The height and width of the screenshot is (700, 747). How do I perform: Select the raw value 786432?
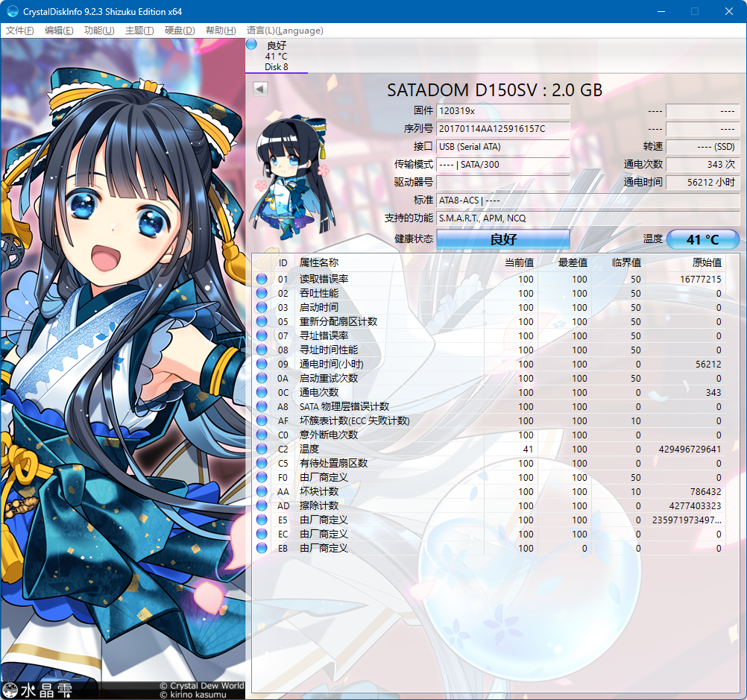point(705,492)
